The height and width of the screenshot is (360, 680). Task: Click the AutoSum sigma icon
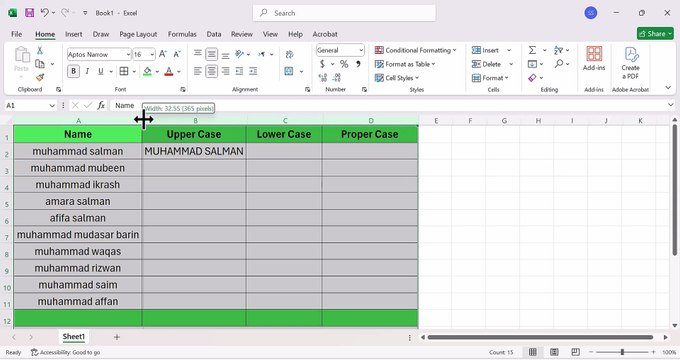[532, 50]
